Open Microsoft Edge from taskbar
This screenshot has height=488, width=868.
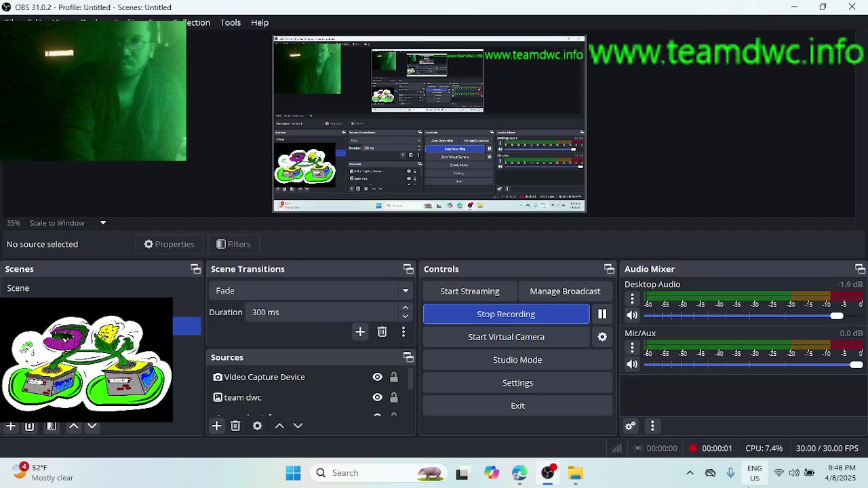[519, 473]
